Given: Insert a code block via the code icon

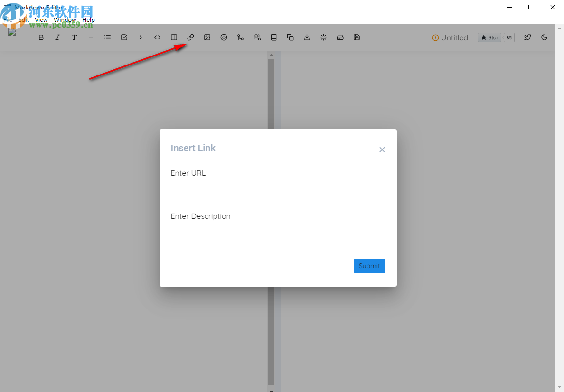Looking at the screenshot, I should point(157,37).
